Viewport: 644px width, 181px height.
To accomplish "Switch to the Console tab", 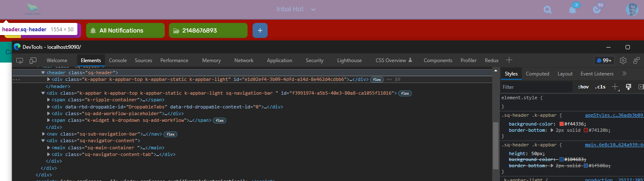I will [118, 60].
